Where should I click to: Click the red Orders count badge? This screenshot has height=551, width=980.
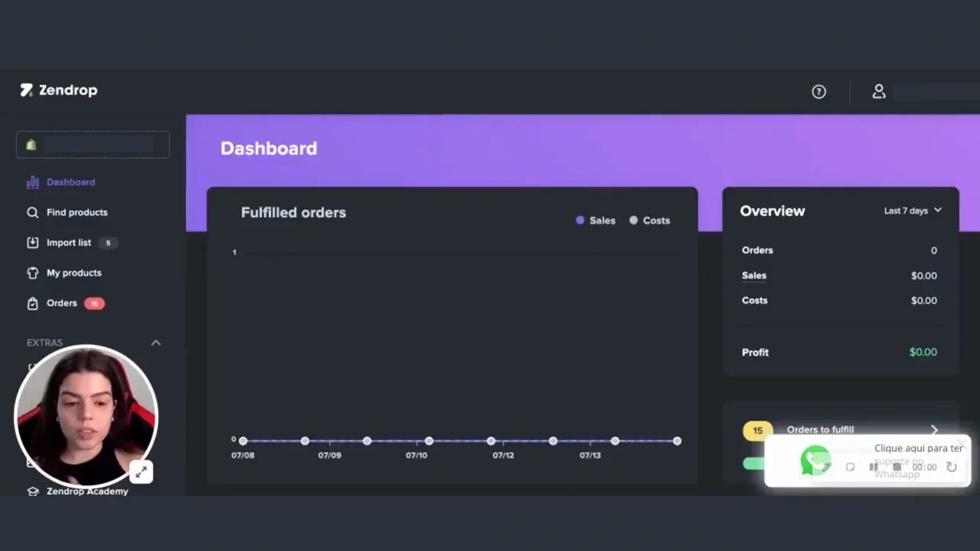pyautogui.click(x=94, y=304)
